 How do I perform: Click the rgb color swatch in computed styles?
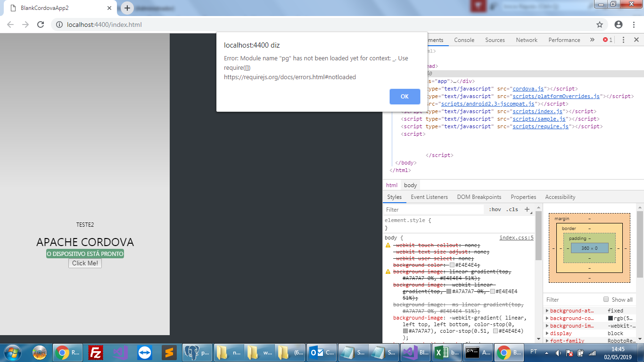coord(611,319)
